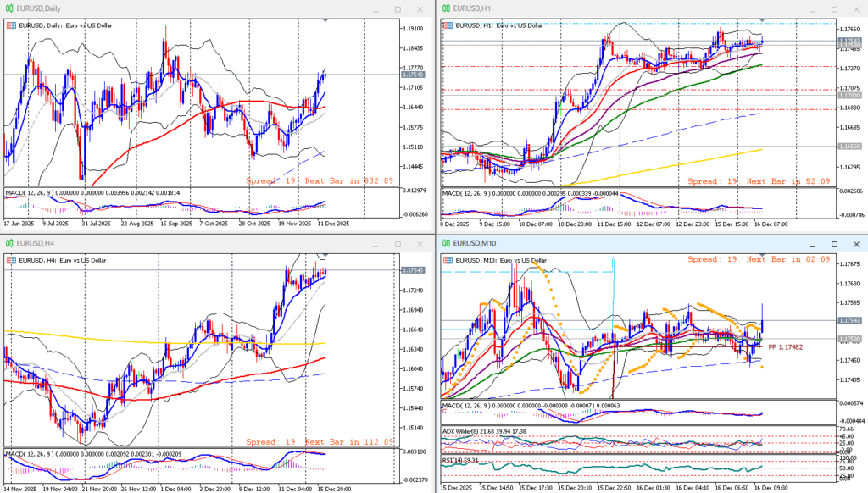Click the candlestick icon in EURUSD,H1 title bar

coord(444,8)
